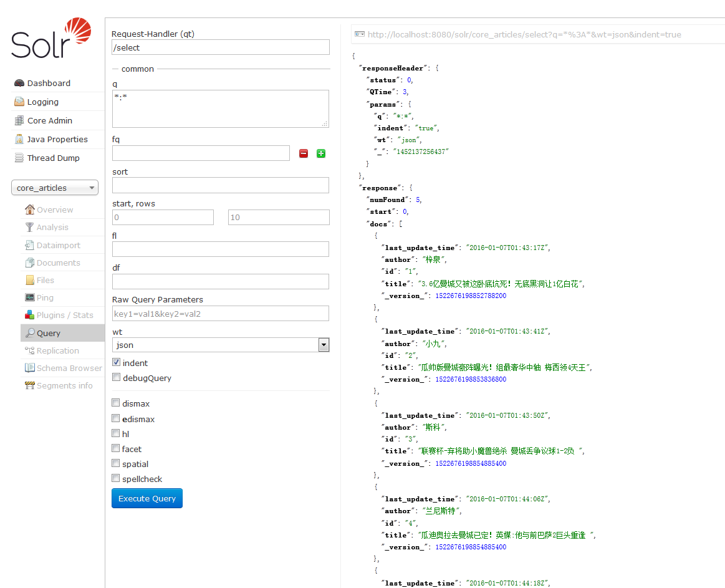Screen dimensions: 725x588
Task: Click the Java Properties icon
Action: tap(19, 139)
